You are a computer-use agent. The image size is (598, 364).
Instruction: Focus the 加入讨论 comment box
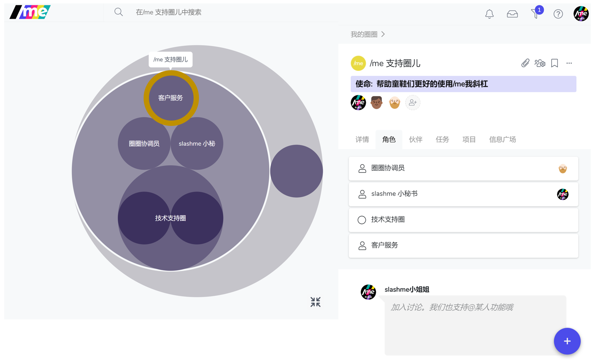pos(475,325)
